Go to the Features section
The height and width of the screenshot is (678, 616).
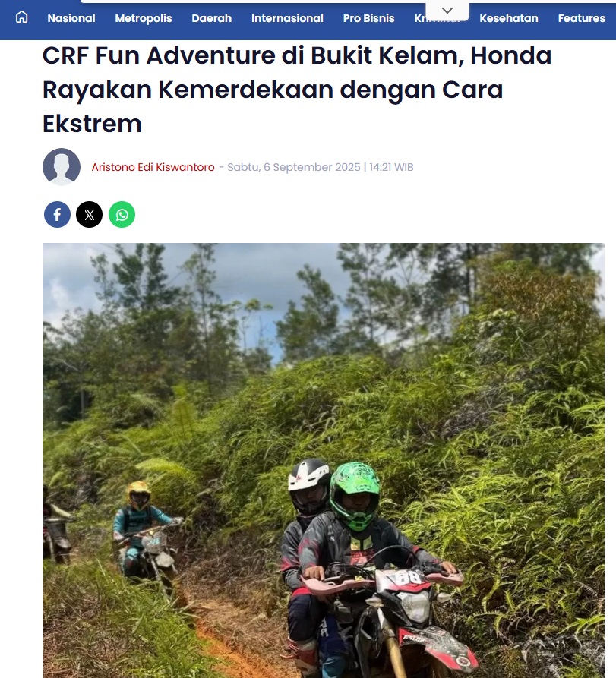581,18
